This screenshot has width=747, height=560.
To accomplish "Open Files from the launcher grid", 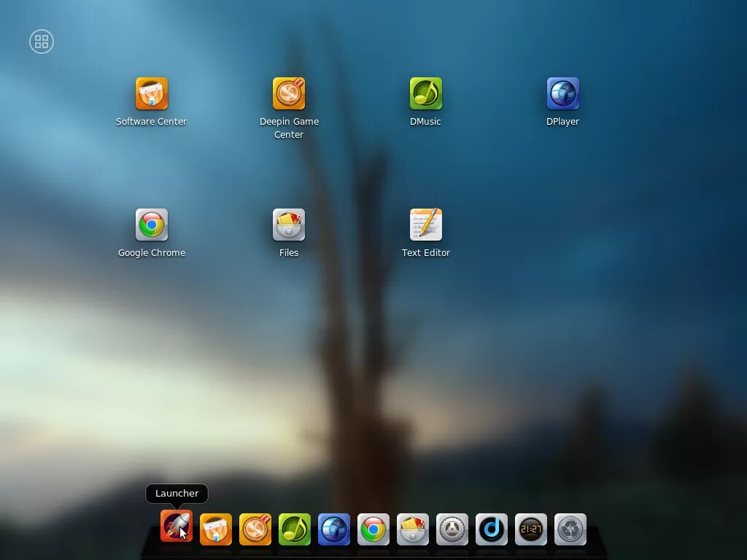I will (x=289, y=225).
